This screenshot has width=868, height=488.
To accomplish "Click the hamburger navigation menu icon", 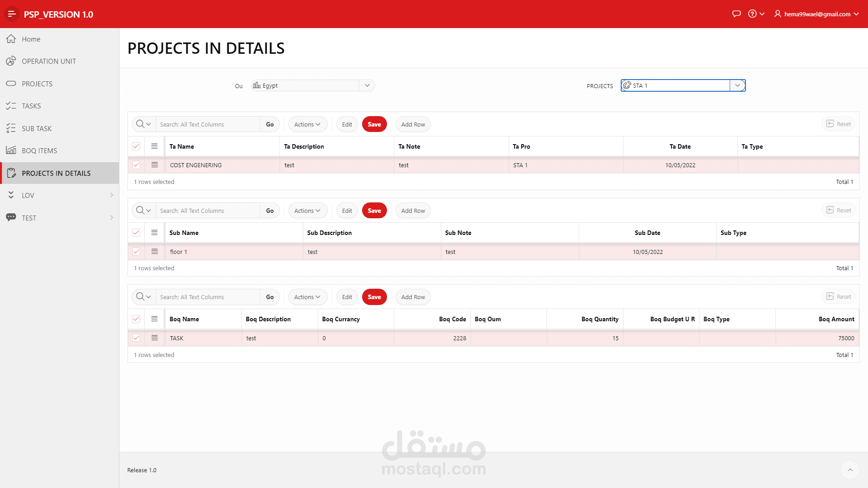I will pos(12,14).
